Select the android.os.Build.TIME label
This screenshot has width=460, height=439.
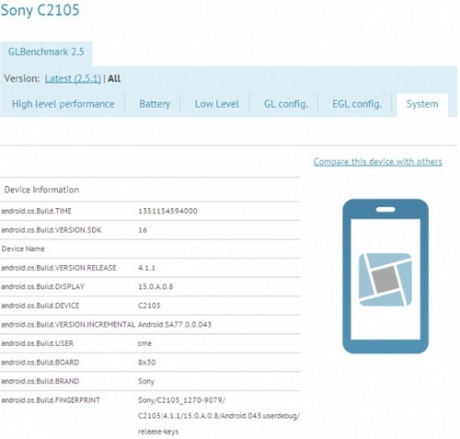[36, 211]
